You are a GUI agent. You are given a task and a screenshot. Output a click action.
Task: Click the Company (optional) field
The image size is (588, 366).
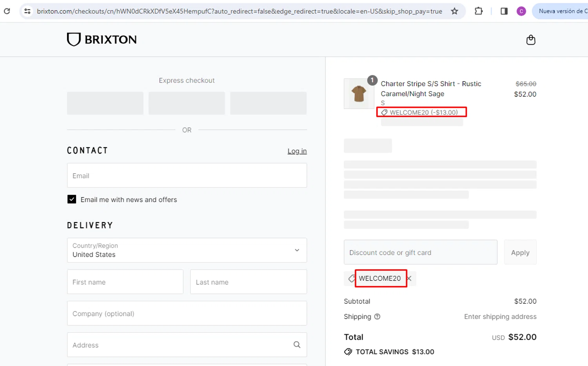pyautogui.click(x=187, y=313)
